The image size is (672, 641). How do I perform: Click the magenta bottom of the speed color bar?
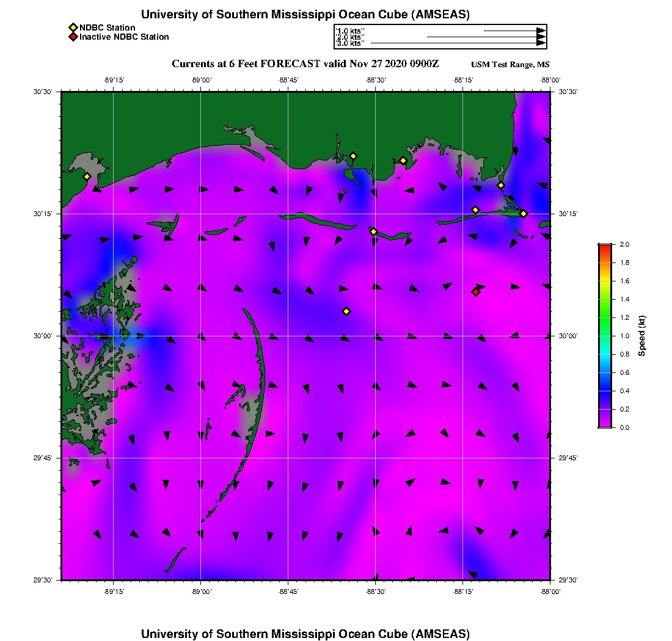[605, 425]
